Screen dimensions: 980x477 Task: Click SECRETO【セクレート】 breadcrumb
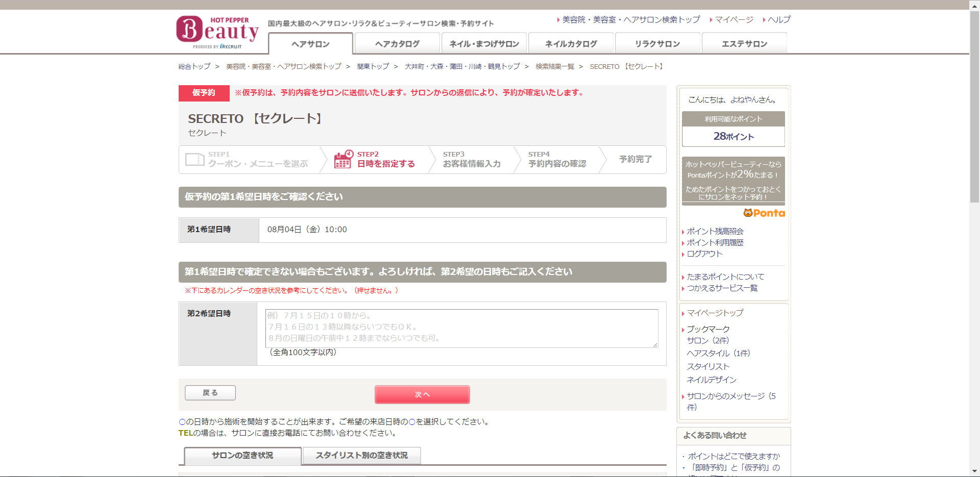click(627, 66)
